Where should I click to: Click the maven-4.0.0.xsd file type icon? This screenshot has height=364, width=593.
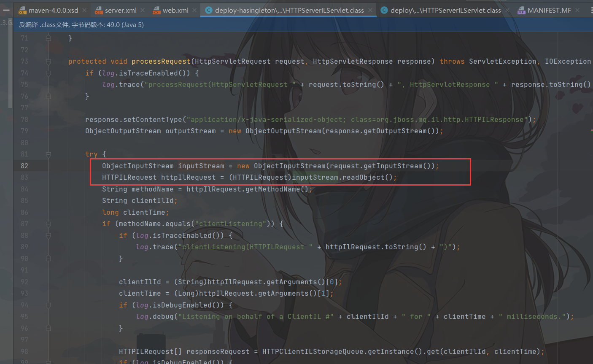tap(22, 11)
